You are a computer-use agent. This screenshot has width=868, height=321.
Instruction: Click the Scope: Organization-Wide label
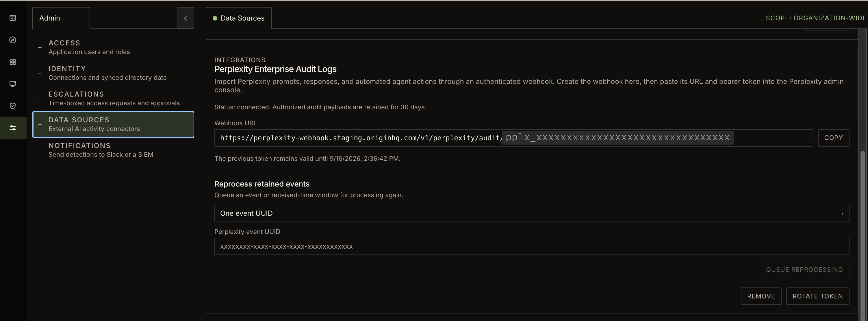pos(816,18)
